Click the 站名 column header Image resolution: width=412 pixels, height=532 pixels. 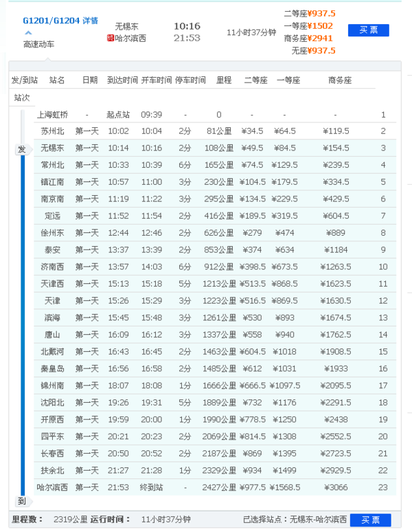coord(57,80)
